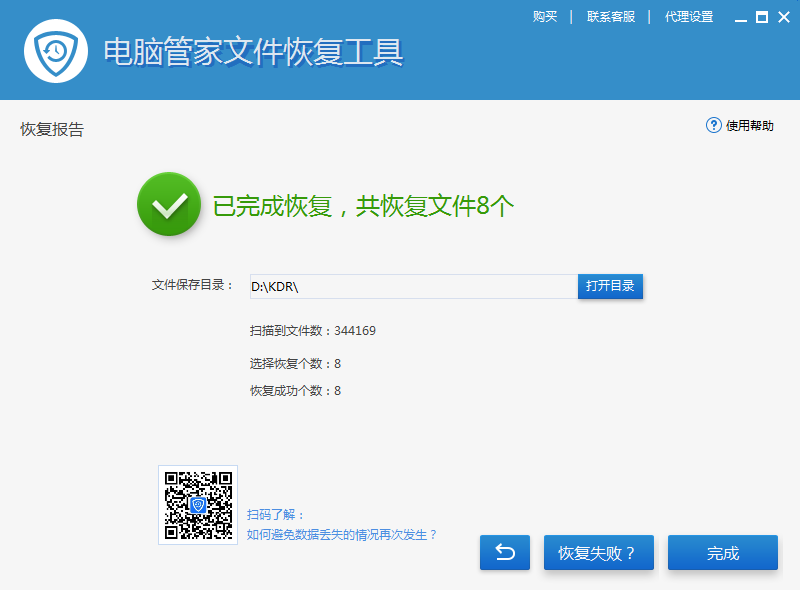Select 联系客服 to contact customer service
The image size is (800, 590).
point(611,17)
